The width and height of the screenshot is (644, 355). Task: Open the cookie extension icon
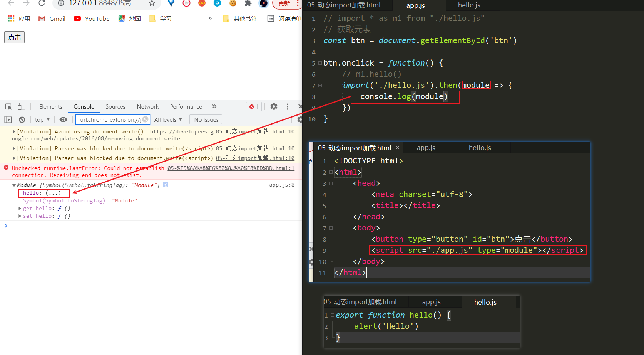click(x=233, y=3)
